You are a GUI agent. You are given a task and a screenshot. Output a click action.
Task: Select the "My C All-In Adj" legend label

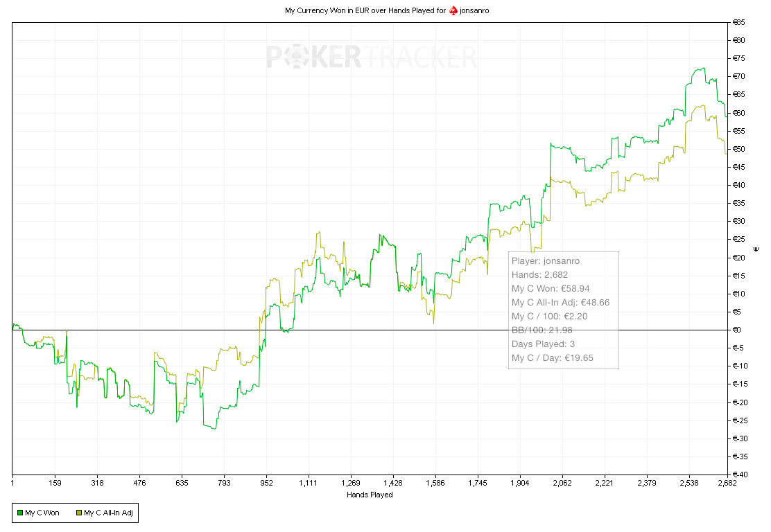coord(109,513)
